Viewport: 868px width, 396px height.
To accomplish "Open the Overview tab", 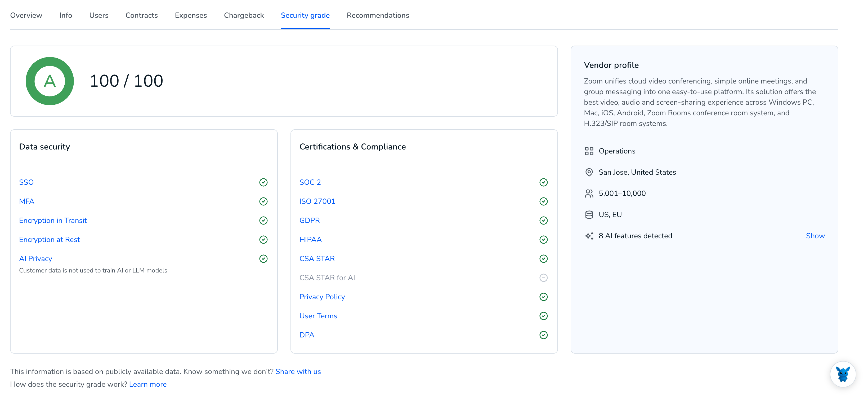I will [x=26, y=15].
